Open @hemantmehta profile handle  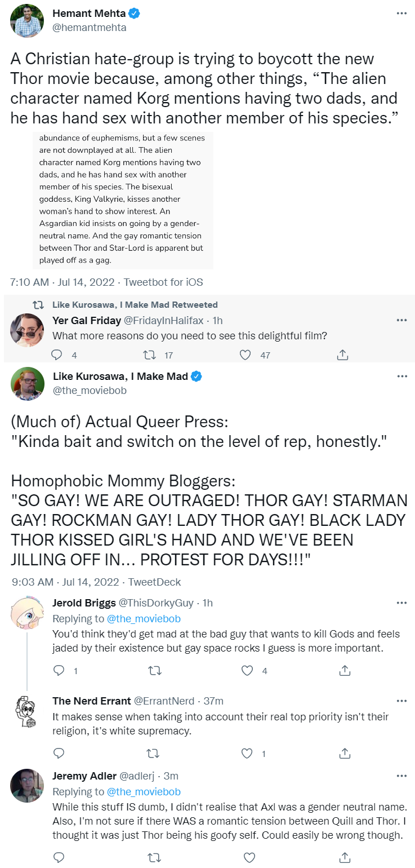(x=90, y=27)
